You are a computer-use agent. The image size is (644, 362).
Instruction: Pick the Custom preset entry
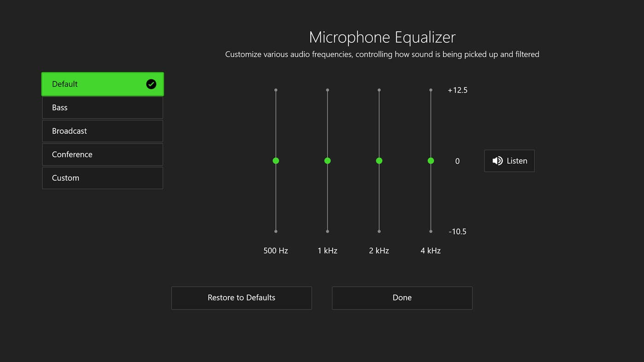pos(102,178)
